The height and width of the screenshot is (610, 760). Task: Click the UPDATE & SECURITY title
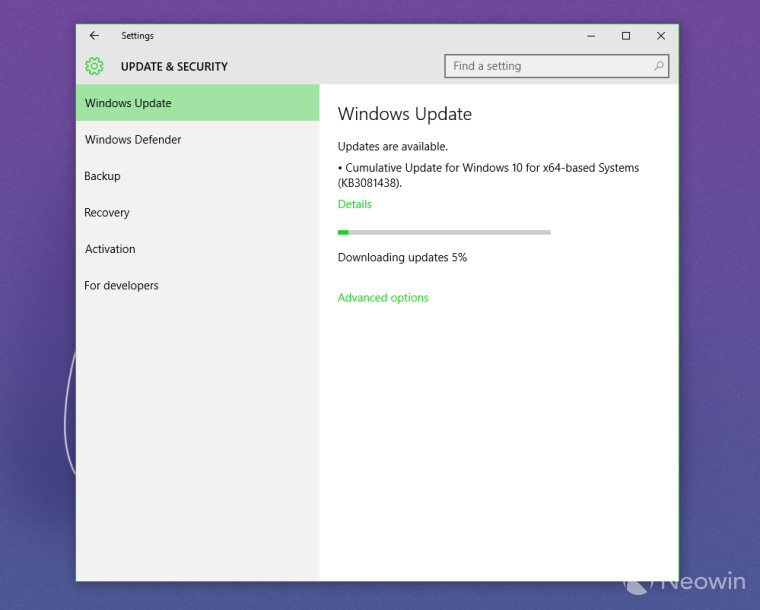point(174,66)
